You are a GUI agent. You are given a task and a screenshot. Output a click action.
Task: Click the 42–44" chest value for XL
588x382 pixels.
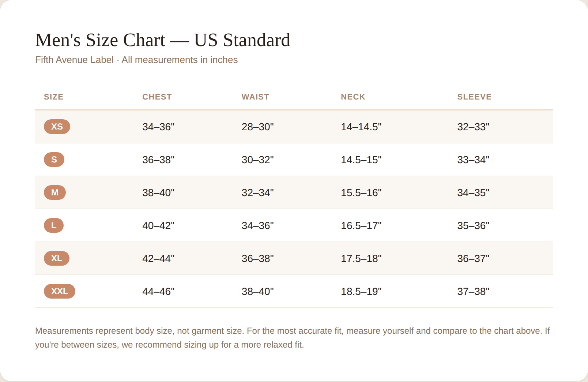(158, 259)
